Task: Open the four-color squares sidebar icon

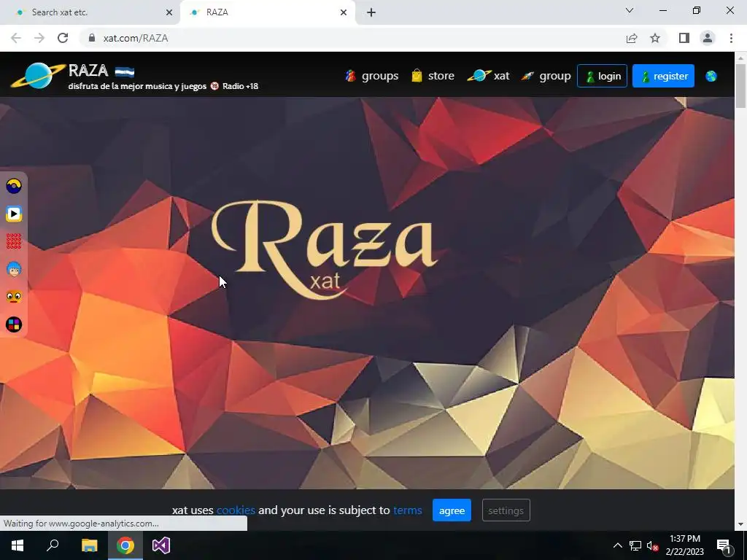Action: [x=14, y=324]
